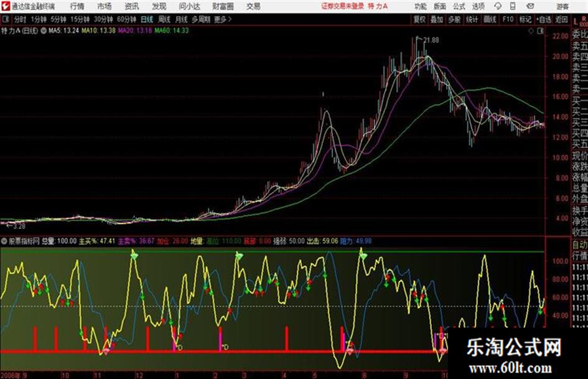Click the 阻力: 49.98 indicator value
588x379 pixels.
coord(356,241)
